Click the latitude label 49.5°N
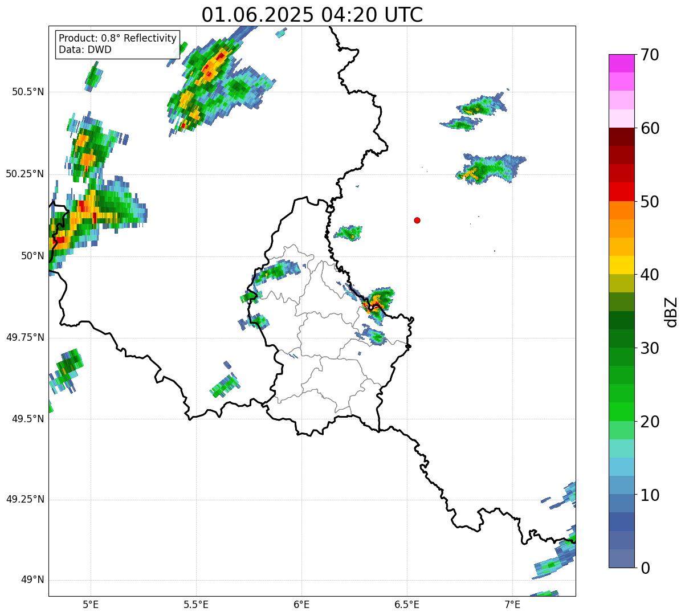The width and height of the screenshot is (685, 616). coord(27,419)
